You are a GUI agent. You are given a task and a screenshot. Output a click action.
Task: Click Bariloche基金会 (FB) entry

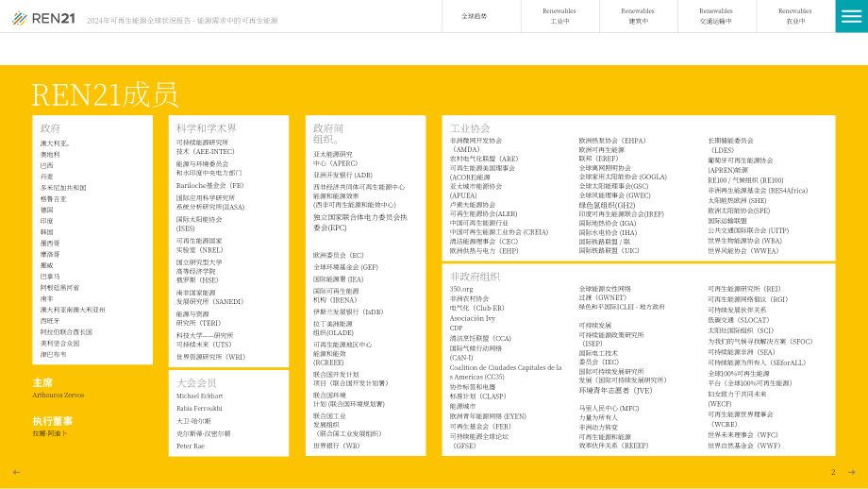pos(209,186)
